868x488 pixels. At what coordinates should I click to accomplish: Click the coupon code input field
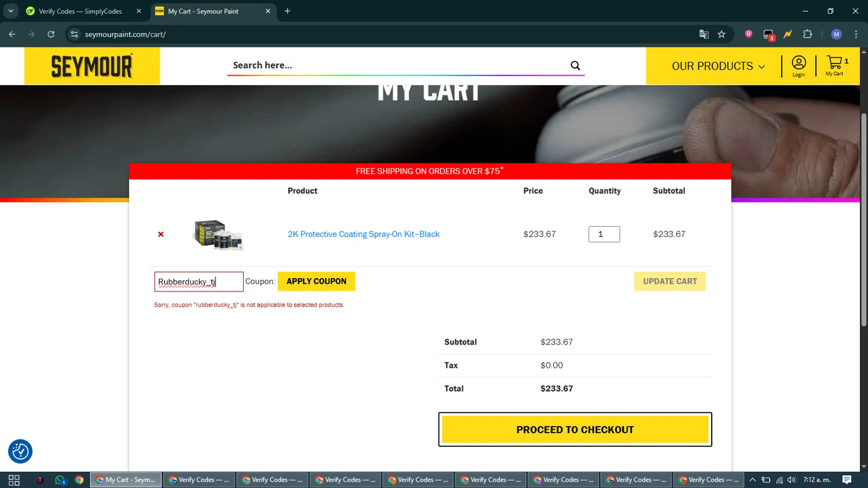point(199,282)
